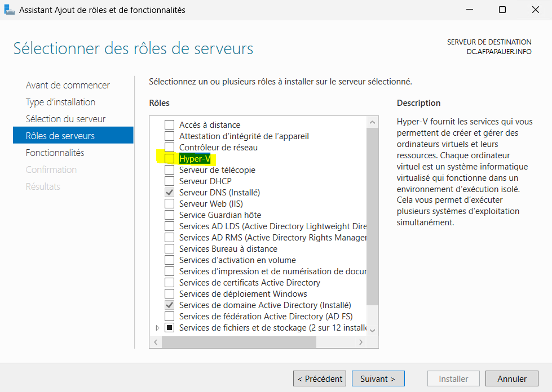Screen dimensions: 552x392
Task: Toggle Services de fichiers et de stockage checkbox
Action: click(x=169, y=328)
